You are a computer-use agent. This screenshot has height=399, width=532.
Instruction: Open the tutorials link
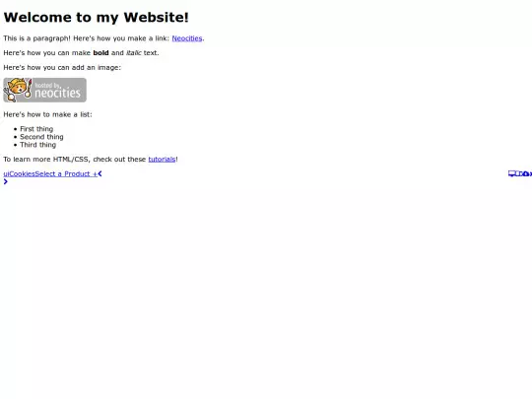pyautogui.click(x=162, y=160)
